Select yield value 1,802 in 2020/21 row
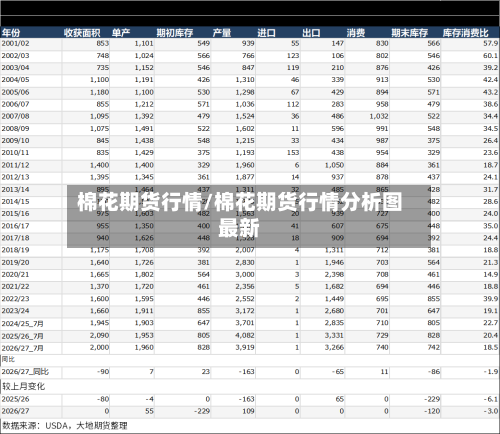The width and height of the screenshot is (500, 434). tap(144, 274)
